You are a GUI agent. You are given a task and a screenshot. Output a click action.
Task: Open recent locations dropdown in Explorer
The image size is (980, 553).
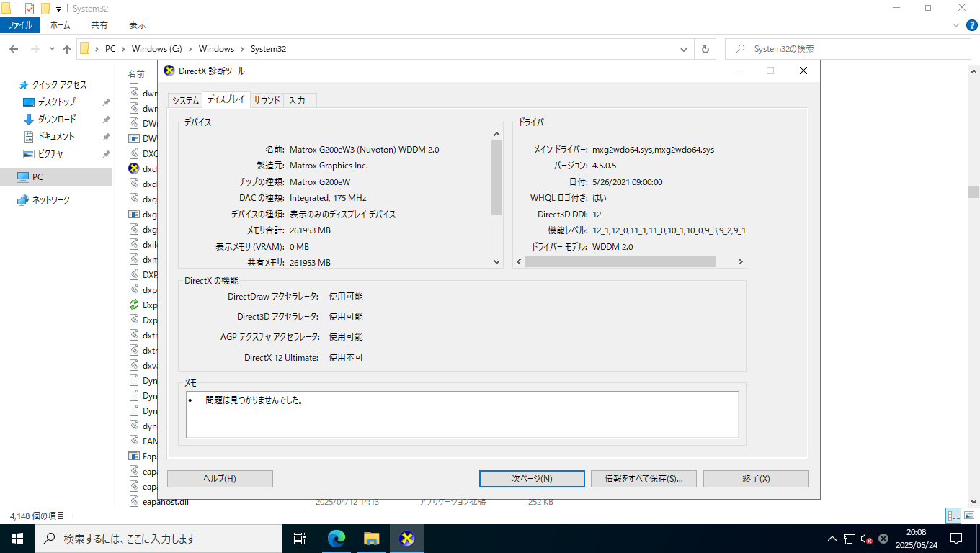(52, 49)
